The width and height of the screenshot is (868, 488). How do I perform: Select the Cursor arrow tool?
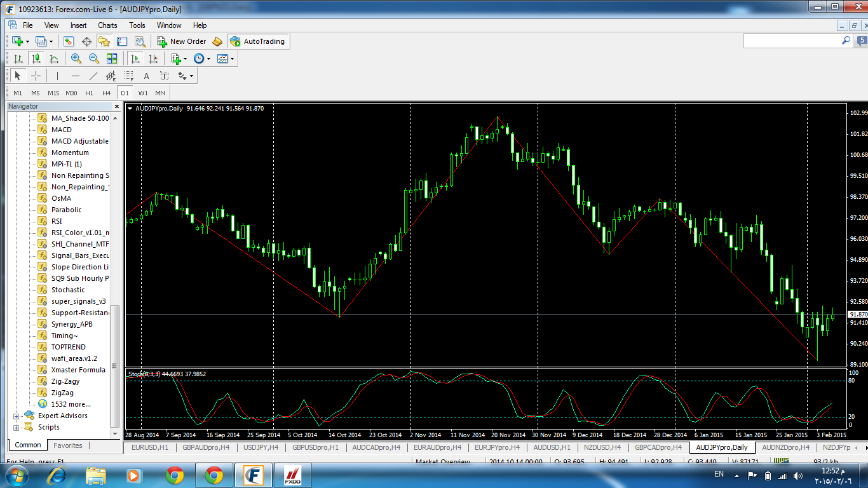click(18, 76)
